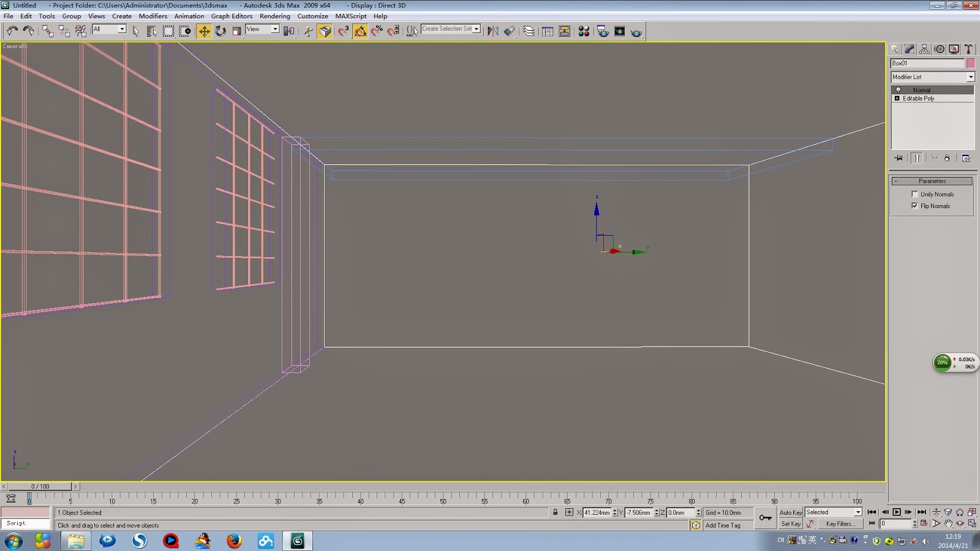The width and height of the screenshot is (980, 551).
Task: Toggle the Selection Lock padlock
Action: click(556, 512)
